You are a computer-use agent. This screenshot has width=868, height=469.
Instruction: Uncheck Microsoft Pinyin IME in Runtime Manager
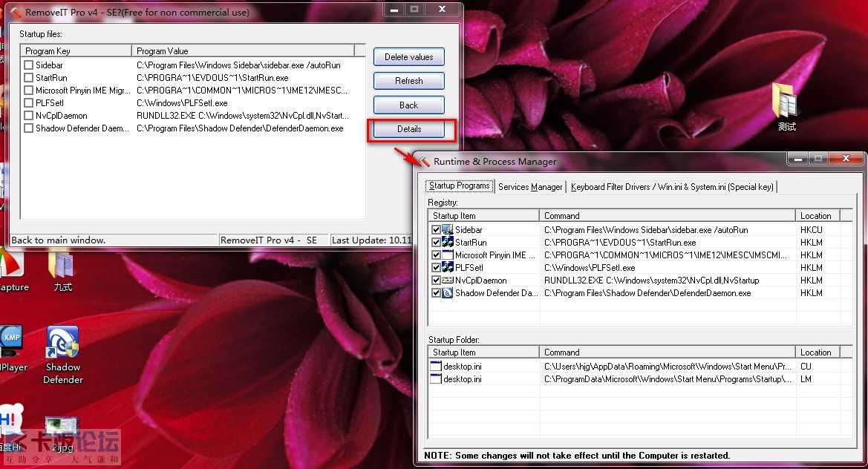point(436,255)
